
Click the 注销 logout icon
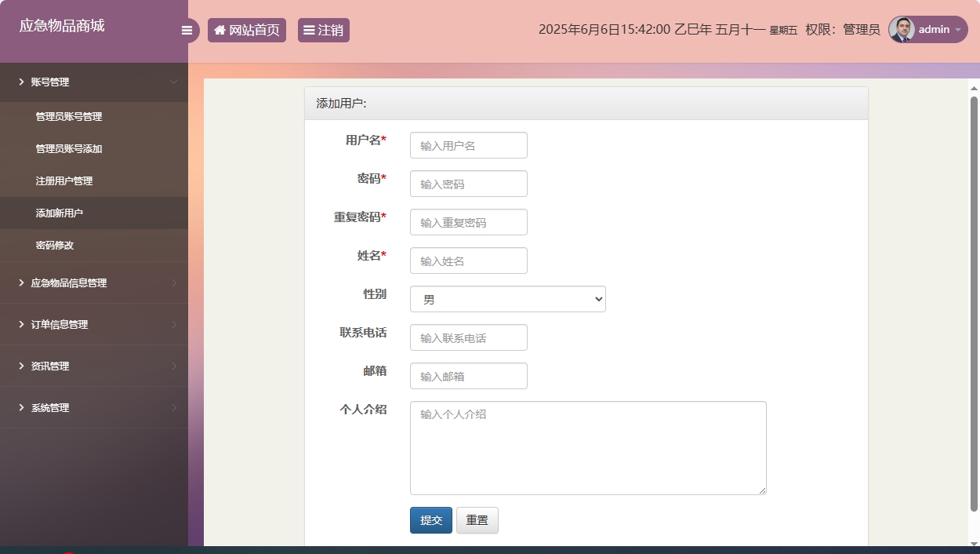coord(309,30)
